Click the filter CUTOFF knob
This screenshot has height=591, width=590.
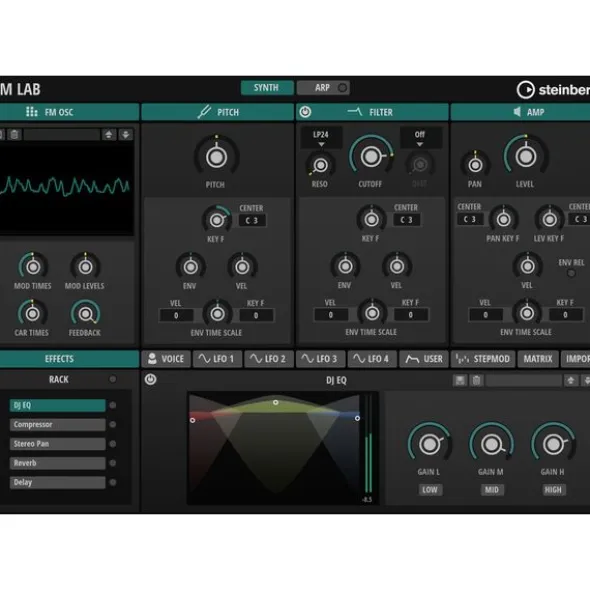pyautogui.click(x=371, y=157)
